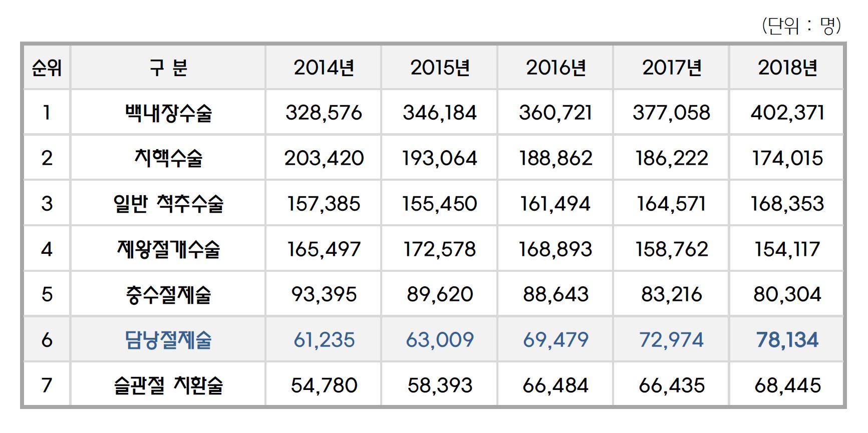Click the 2014년 column header
Screen dimensions: 868x433
coord(324,68)
